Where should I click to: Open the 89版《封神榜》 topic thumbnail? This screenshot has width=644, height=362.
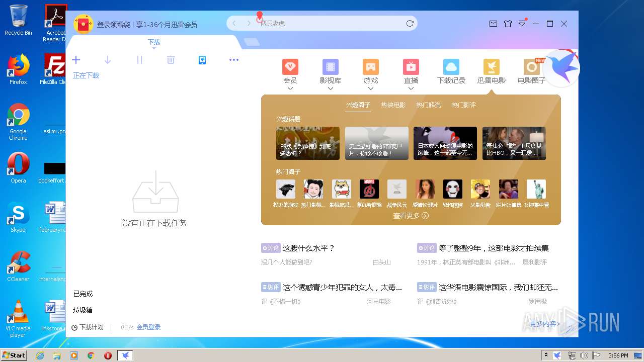click(308, 143)
